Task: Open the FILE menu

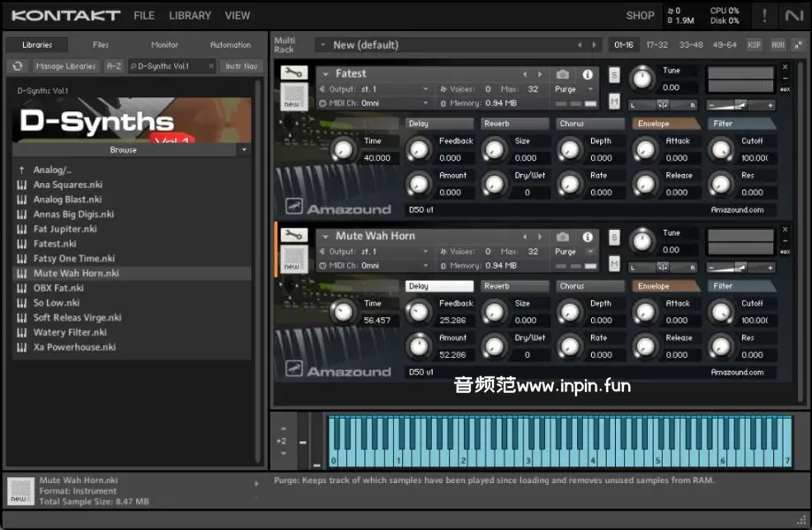Action: click(144, 16)
